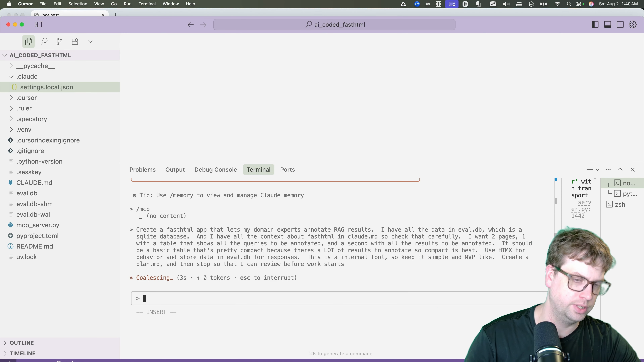Open the mcp_server.py file
The image size is (644, 362).
(38, 225)
